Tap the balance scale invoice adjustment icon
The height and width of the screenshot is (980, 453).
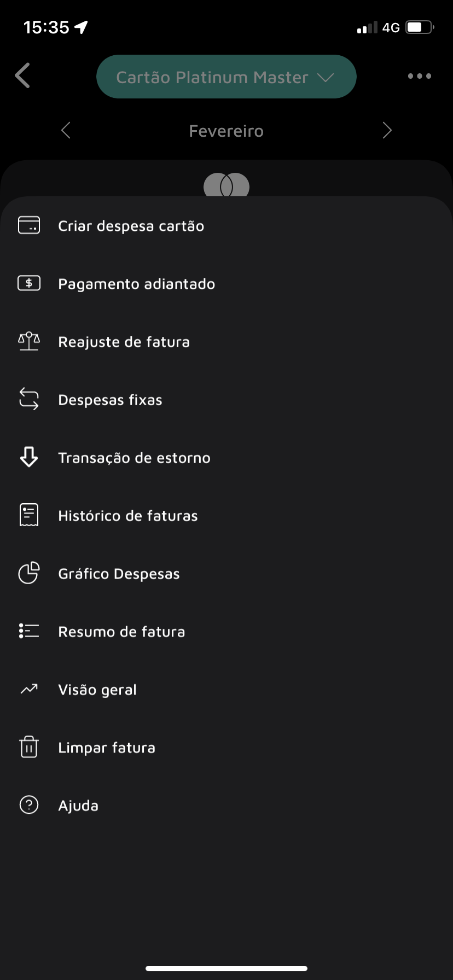(x=29, y=341)
